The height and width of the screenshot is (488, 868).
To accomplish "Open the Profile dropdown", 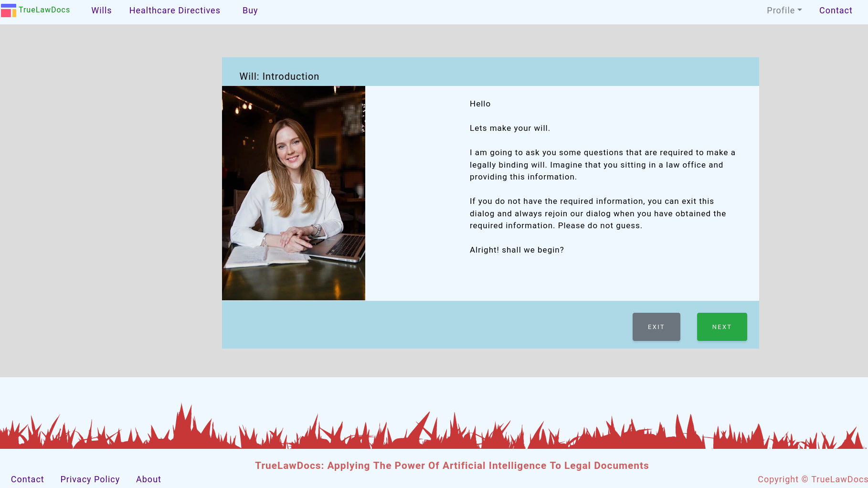I will click(x=783, y=10).
